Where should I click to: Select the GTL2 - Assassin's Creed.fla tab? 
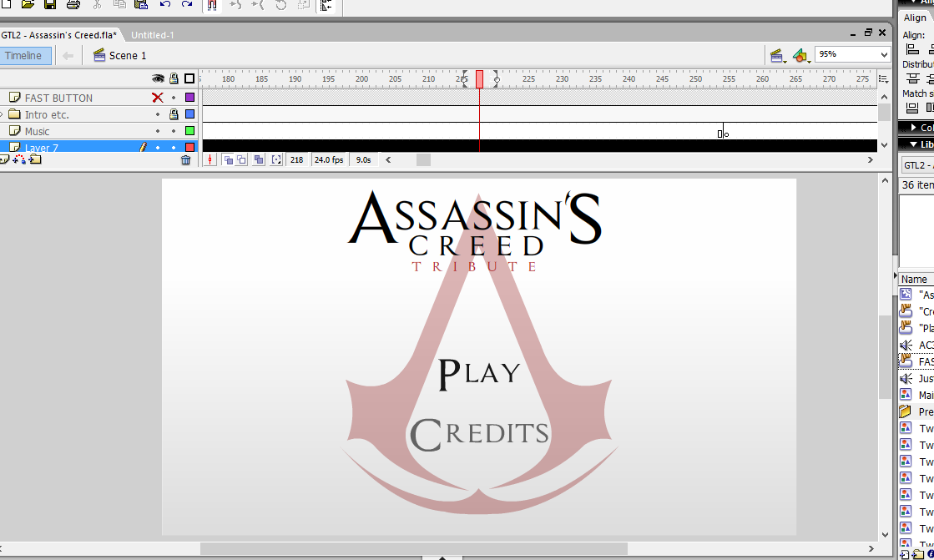click(x=59, y=35)
